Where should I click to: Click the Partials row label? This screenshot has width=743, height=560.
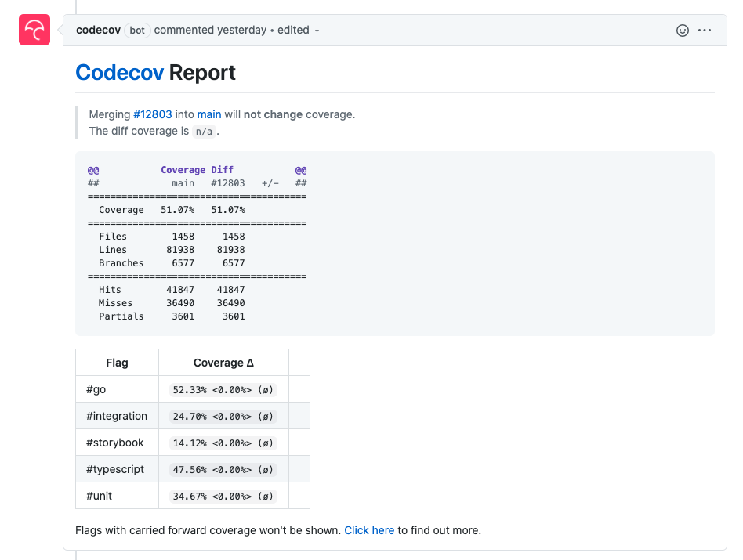pyautogui.click(x=121, y=316)
